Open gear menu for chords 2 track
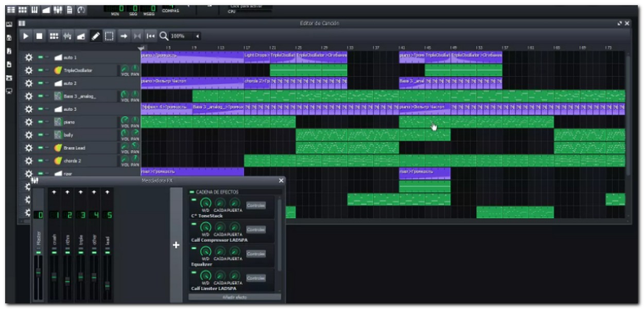This screenshot has width=644, height=309. (x=29, y=161)
